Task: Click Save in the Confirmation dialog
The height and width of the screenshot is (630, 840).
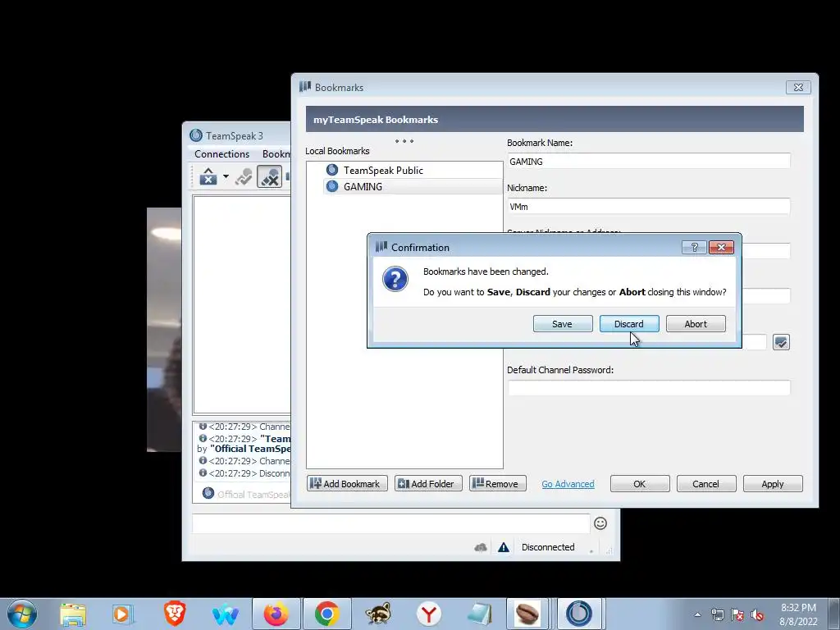Action: coord(563,323)
